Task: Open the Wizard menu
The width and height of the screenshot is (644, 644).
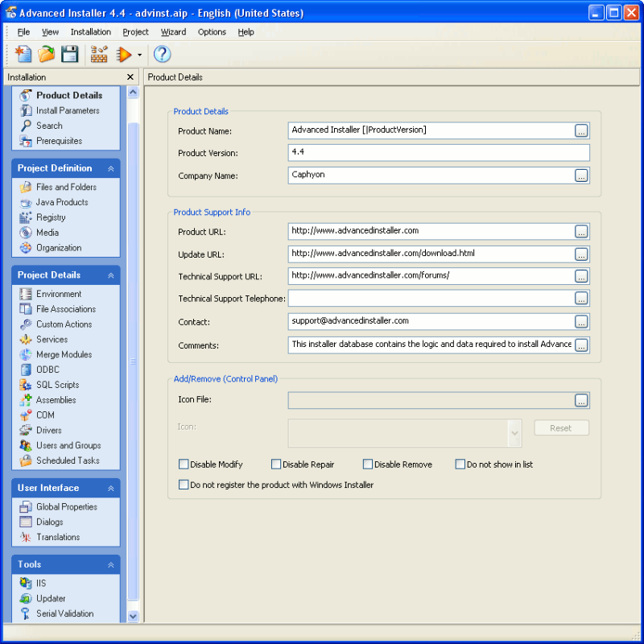Action: tap(173, 32)
